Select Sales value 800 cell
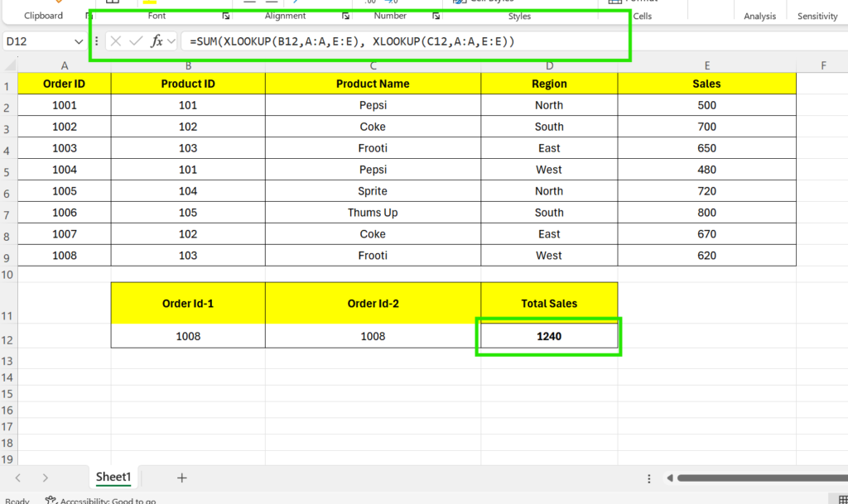 707,213
